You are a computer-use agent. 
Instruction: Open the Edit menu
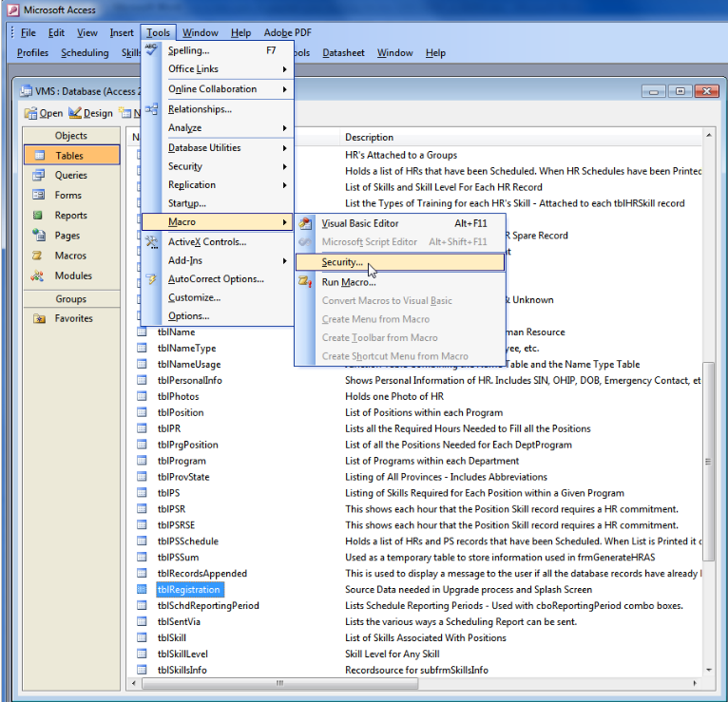click(x=56, y=32)
